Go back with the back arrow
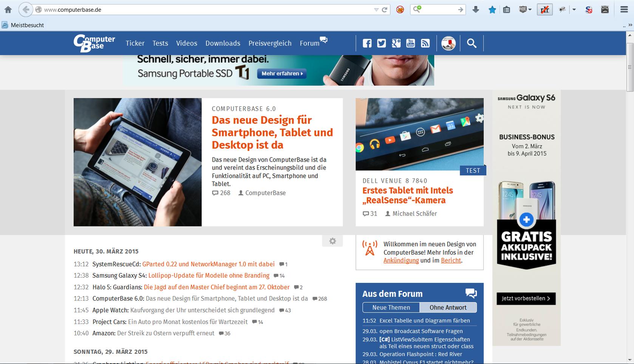 [26, 9]
